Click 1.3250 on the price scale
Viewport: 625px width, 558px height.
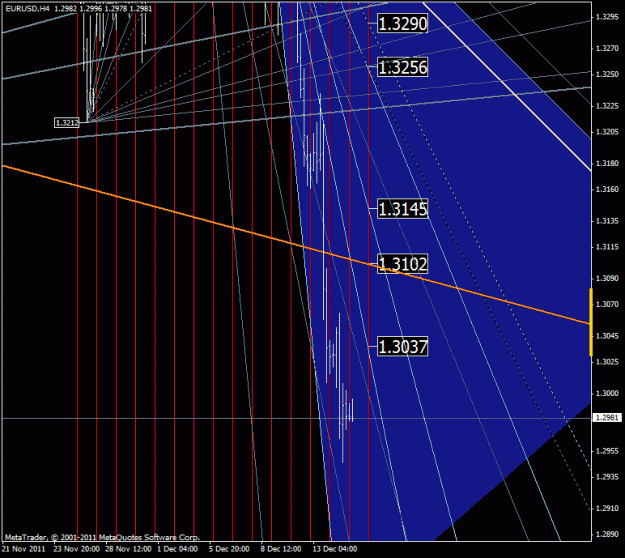tap(607, 75)
